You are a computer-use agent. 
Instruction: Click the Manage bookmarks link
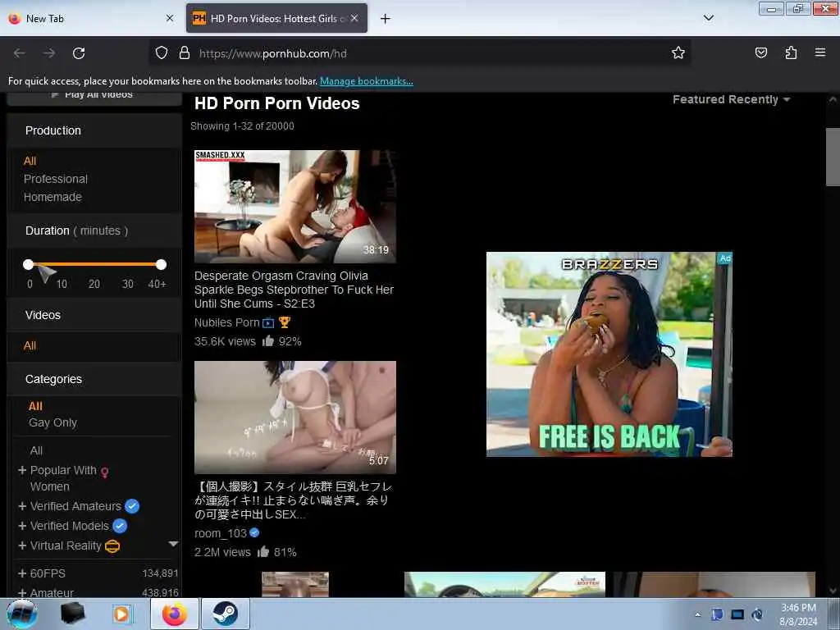pyautogui.click(x=367, y=81)
